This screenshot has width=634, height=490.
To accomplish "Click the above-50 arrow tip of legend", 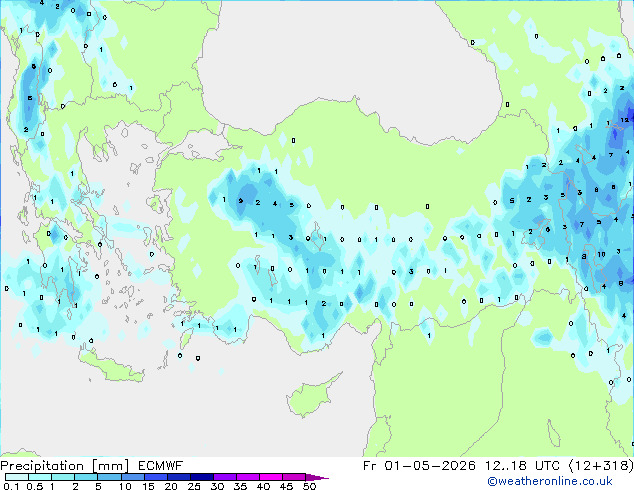I will point(317,477).
